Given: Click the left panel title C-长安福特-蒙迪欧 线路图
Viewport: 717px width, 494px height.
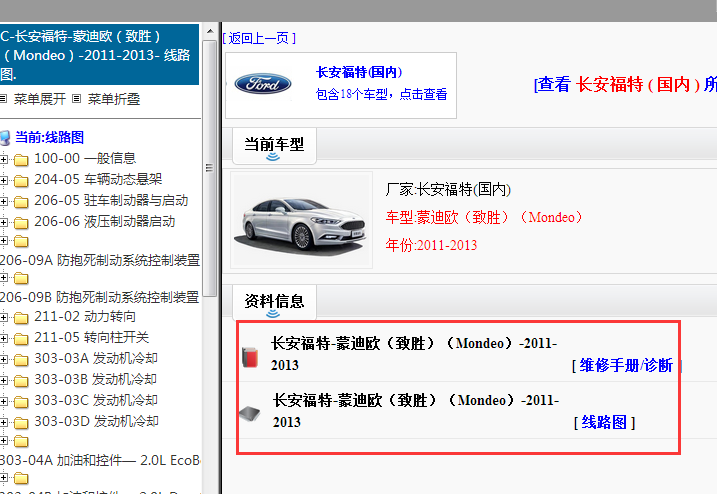Looking at the screenshot, I should click(x=99, y=55).
